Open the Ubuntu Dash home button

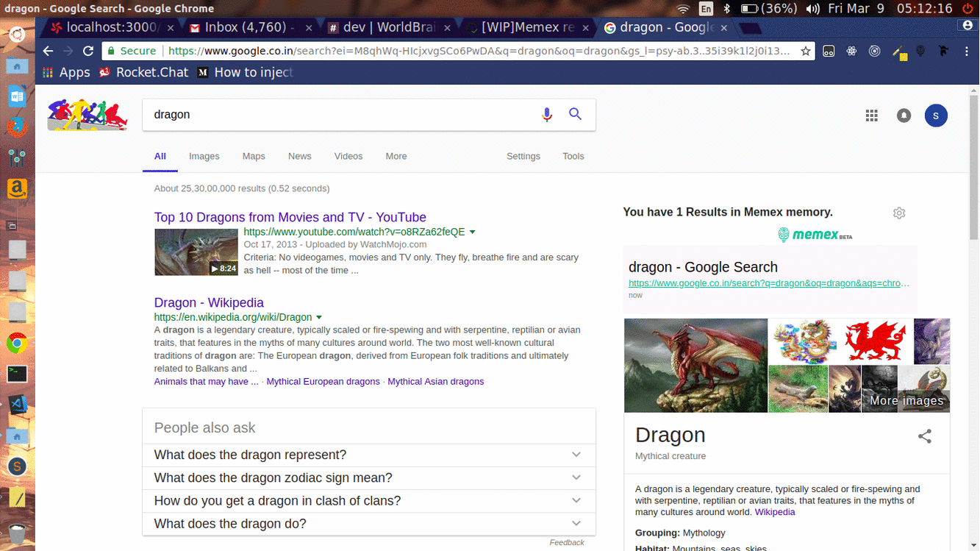pos(17,34)
